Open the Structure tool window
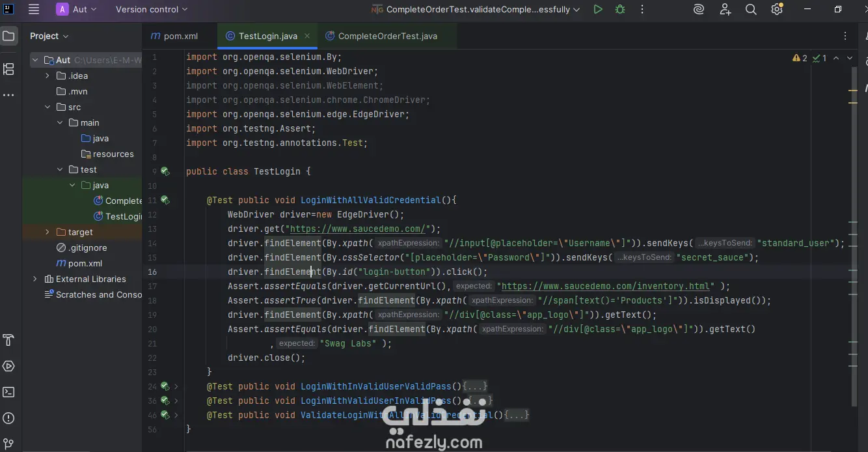This screenshot has height=452, width=868. pyautogui.click(x=8, y=68)
